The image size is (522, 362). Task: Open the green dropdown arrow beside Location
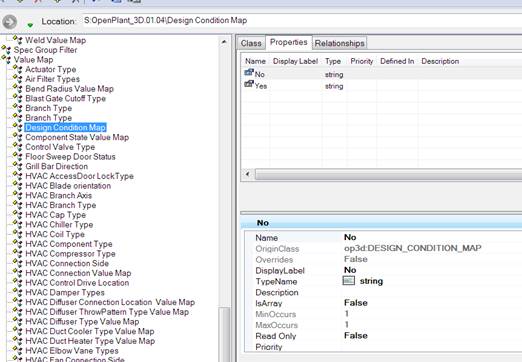coord(30,25)
